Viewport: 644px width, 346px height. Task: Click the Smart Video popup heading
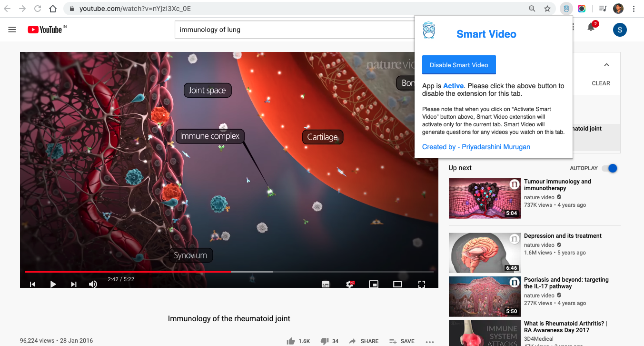tap(486, 34)
